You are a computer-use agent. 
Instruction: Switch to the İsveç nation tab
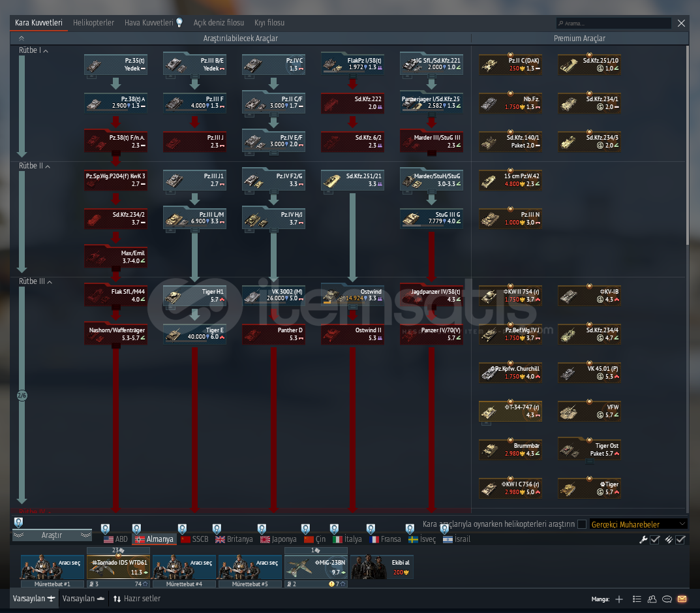[x=422, y=539]
